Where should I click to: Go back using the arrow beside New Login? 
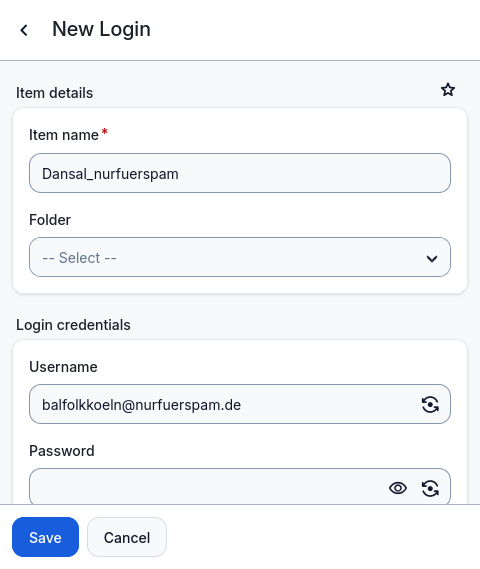(x=24, y=30)
